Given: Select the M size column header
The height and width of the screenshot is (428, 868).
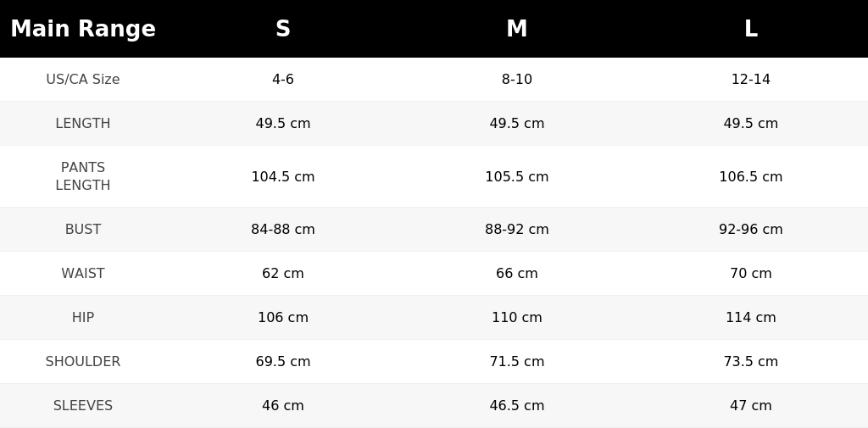Looking at the screenshot, I should [516, 29].
